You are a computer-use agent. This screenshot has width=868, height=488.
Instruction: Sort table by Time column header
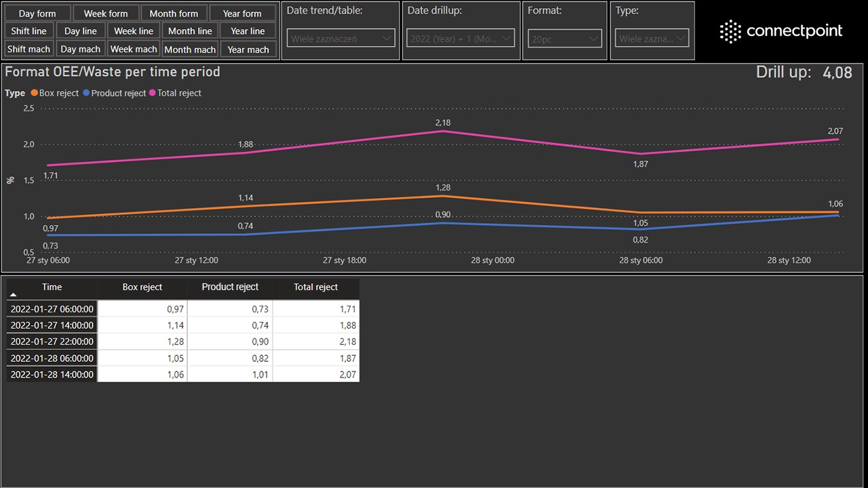click(52, 287)
